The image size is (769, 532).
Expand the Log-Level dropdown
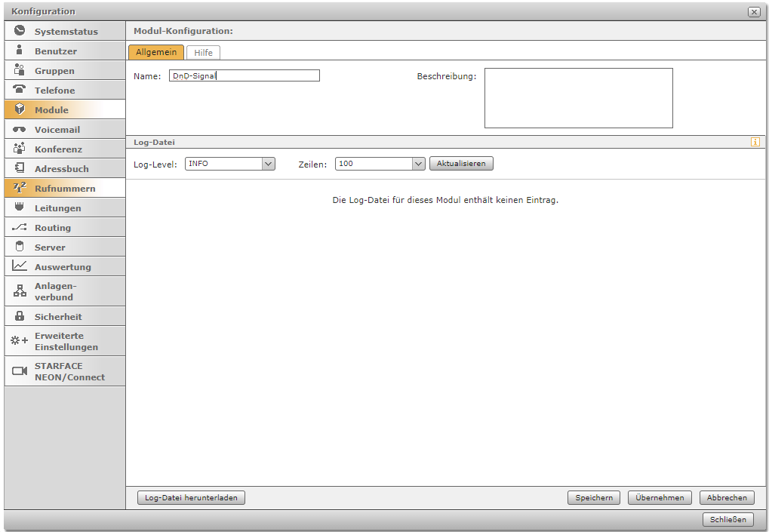click(x=268, y=163)
